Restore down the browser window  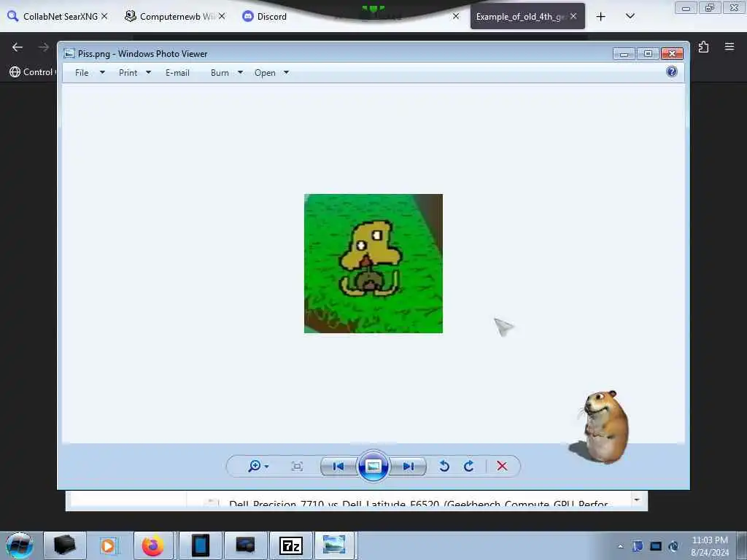pyautogui.click(x=710, y=8)
